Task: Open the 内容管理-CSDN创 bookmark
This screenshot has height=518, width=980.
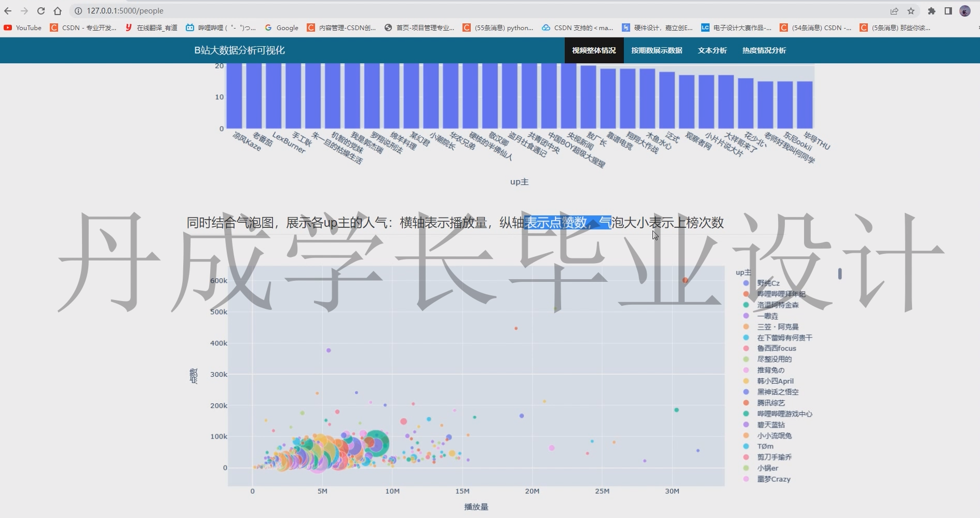Action: pyautogui.click(x=342, y=28)
